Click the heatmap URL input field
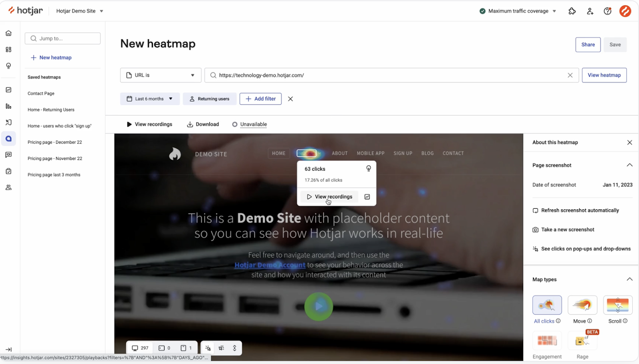639x364 pixels. (391, 75)
